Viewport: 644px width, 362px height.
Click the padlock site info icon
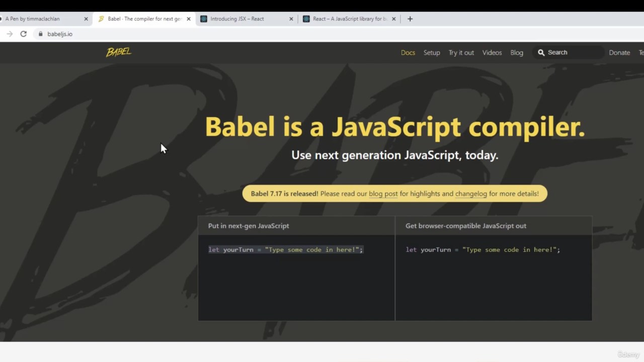click(x=41, y=34)
